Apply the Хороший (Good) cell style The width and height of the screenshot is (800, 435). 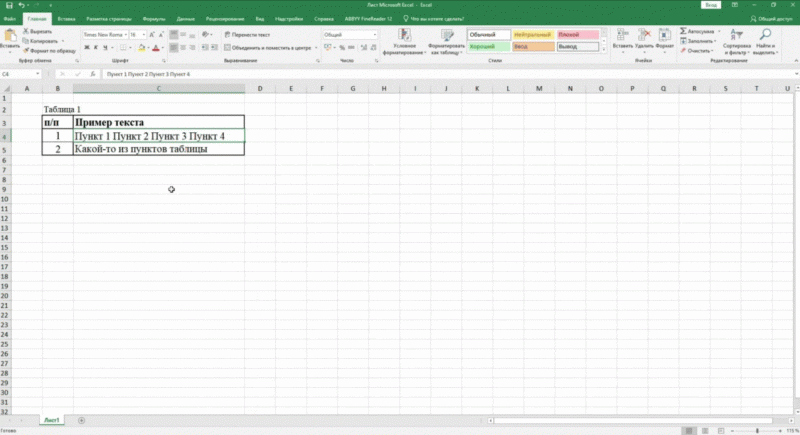click(489, 46)
